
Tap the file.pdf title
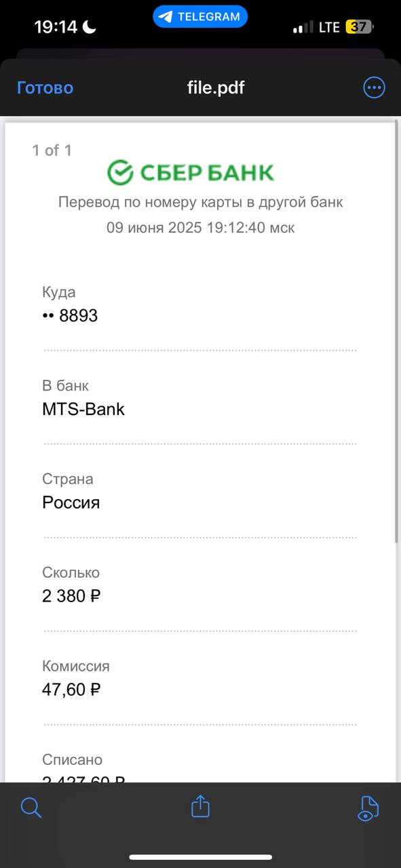click(216, 87)
